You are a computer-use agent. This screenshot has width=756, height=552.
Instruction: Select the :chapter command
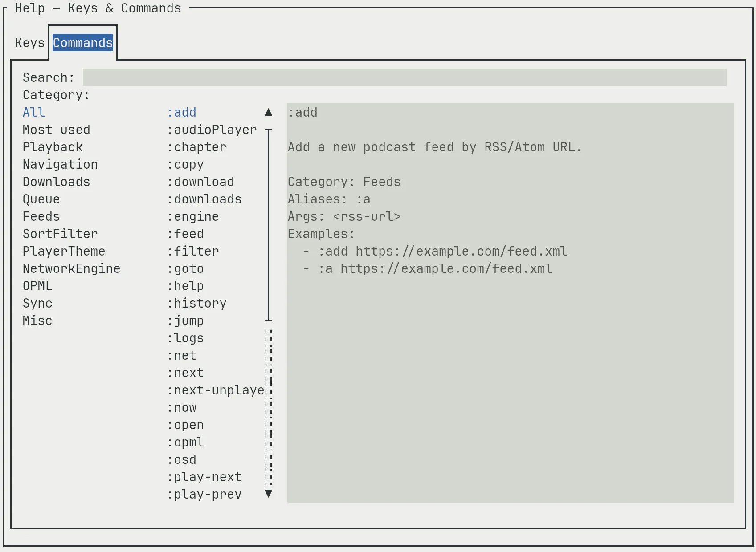click(197, 147)
